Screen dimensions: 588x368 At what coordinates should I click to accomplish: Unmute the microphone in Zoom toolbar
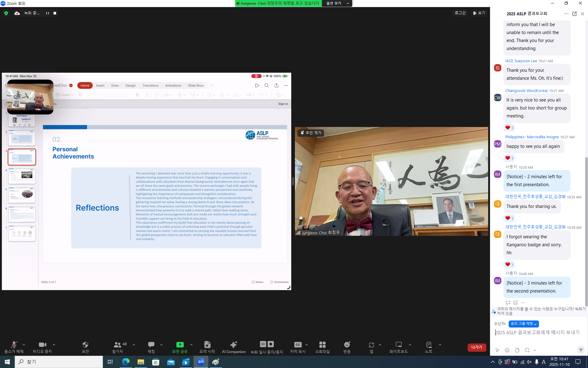pos(14,345)
